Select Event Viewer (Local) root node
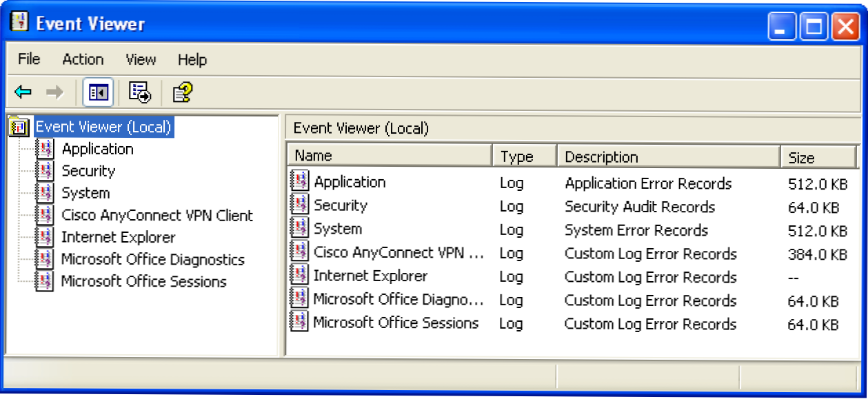Viewport: 868px width, 399px height. [103, 127]
